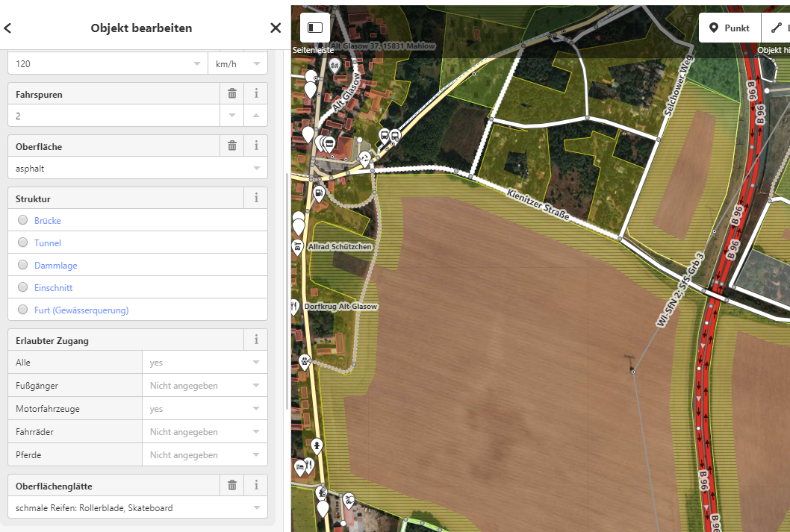
Task: Choose the Tunnel structure option
Action: click(23, 242)
